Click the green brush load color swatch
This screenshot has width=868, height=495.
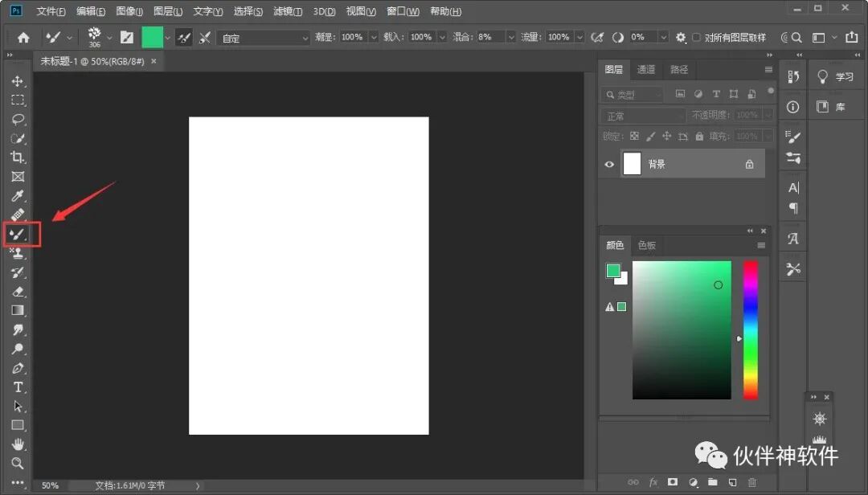[x=152, y=37]
